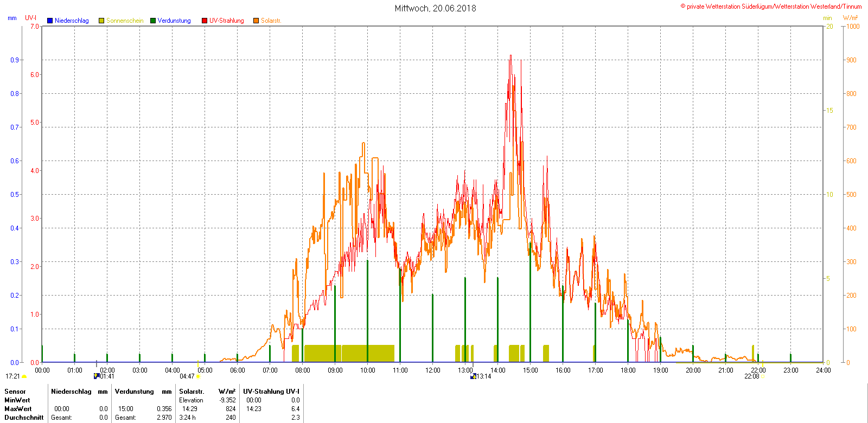
Task: Click the 0.9 mm axis label
Action: pos(15,60)
